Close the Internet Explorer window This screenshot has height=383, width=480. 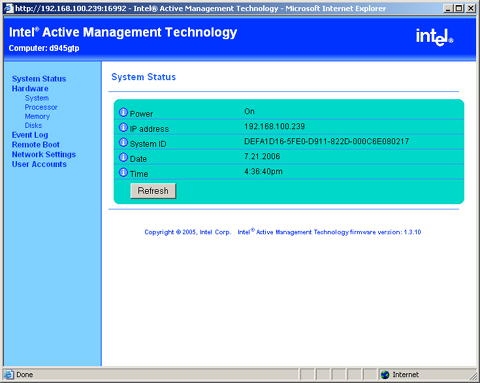click(471, 8)
